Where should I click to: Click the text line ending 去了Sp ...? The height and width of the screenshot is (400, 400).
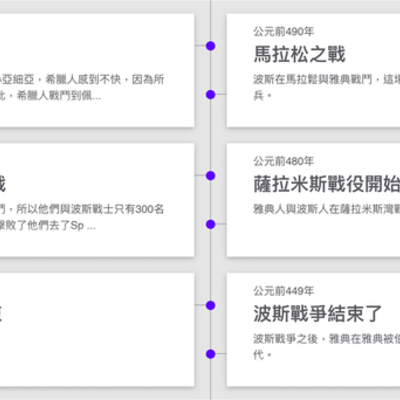(x=48, y=225)
